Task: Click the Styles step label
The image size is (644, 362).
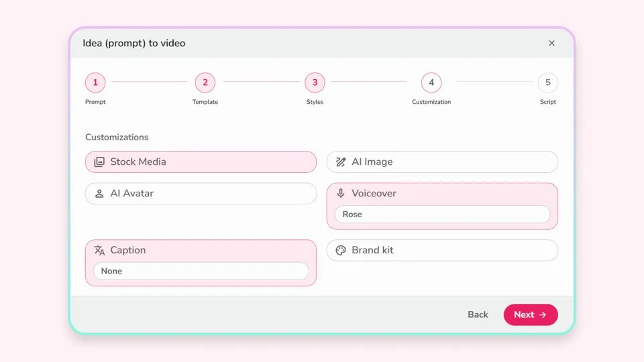Action: click(x=315, y=102)
